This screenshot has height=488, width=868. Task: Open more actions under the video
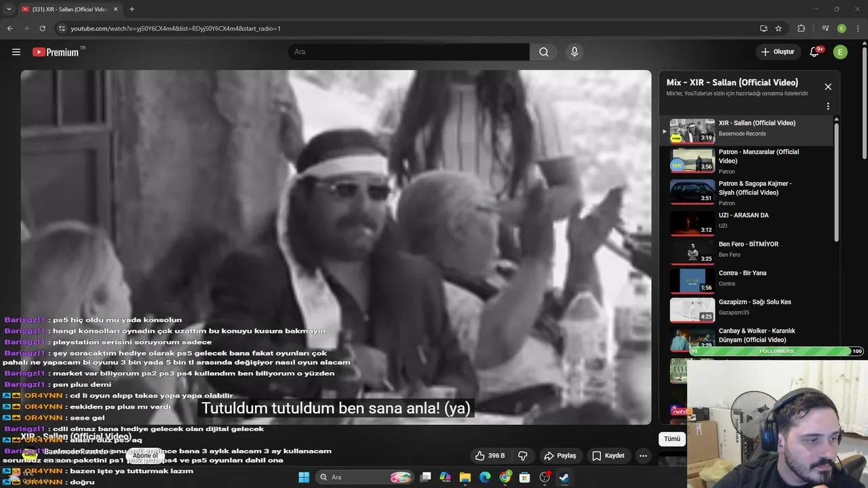coord(643,456)
